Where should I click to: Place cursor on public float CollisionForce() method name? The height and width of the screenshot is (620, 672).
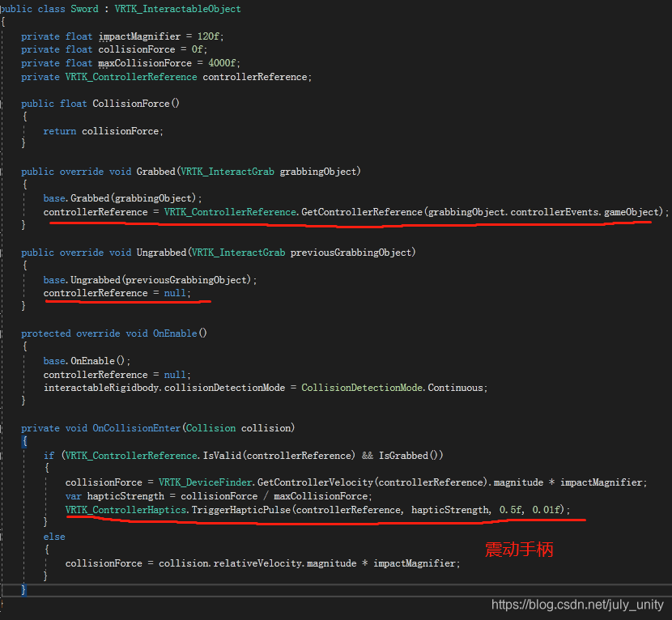pyautogui.click(x=131, y=104)
